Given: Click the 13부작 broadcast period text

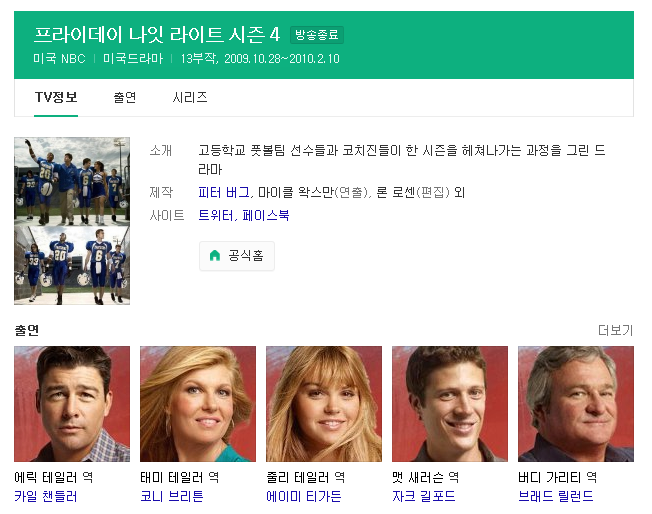Looking at the screenshot, I should [260, 59].
